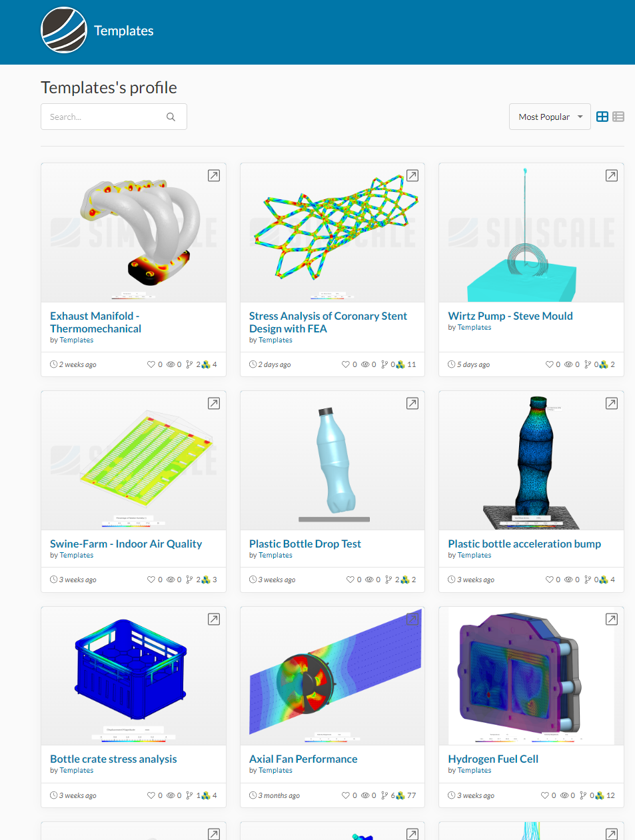Click the Templates profile logo avatar
The height and width of the screenshot is (840, 635).
pos(64,30)
